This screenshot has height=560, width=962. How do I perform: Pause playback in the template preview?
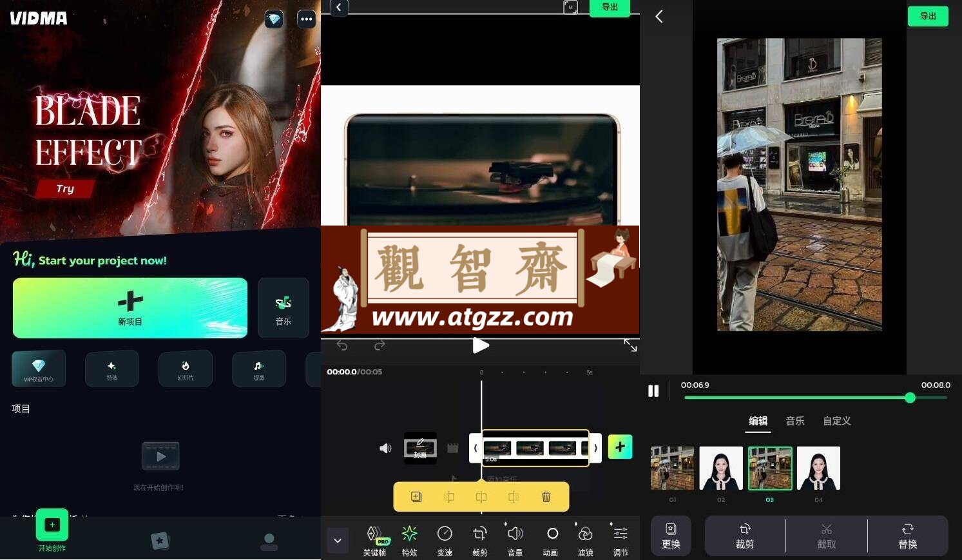coord(653,391)
